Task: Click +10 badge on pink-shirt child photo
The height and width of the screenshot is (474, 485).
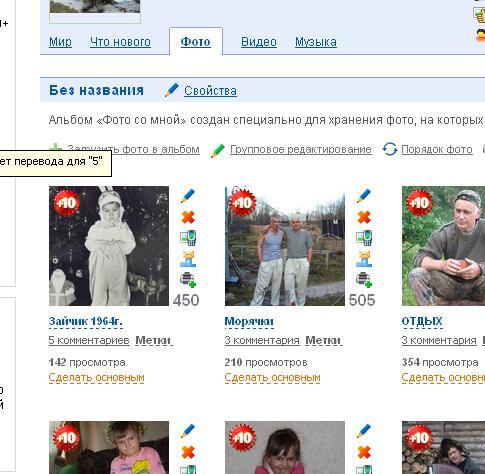Action: coord(66,438)
